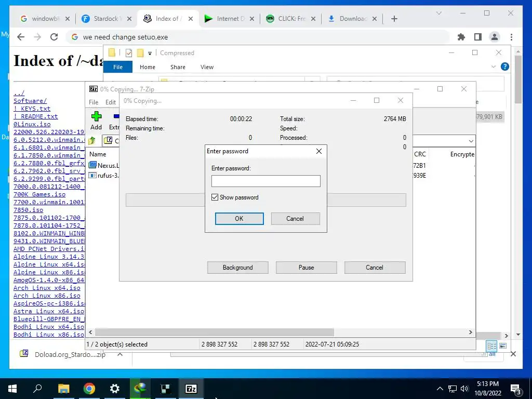Screen dimensions: 532x399
Task: Open Explorer Home ribbon tab
Action: coord(147,67)
